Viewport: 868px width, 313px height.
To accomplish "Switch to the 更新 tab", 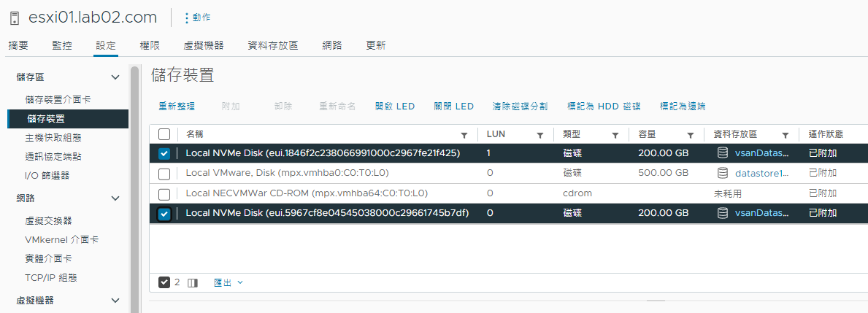I will click(376, 45).
